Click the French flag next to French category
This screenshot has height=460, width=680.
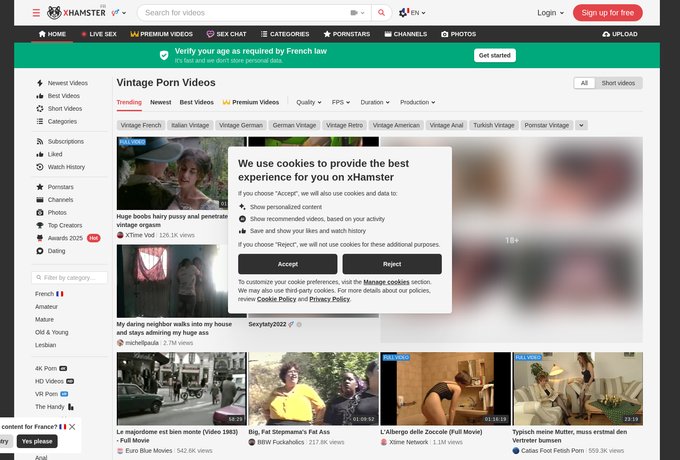[x=60, y=294]
